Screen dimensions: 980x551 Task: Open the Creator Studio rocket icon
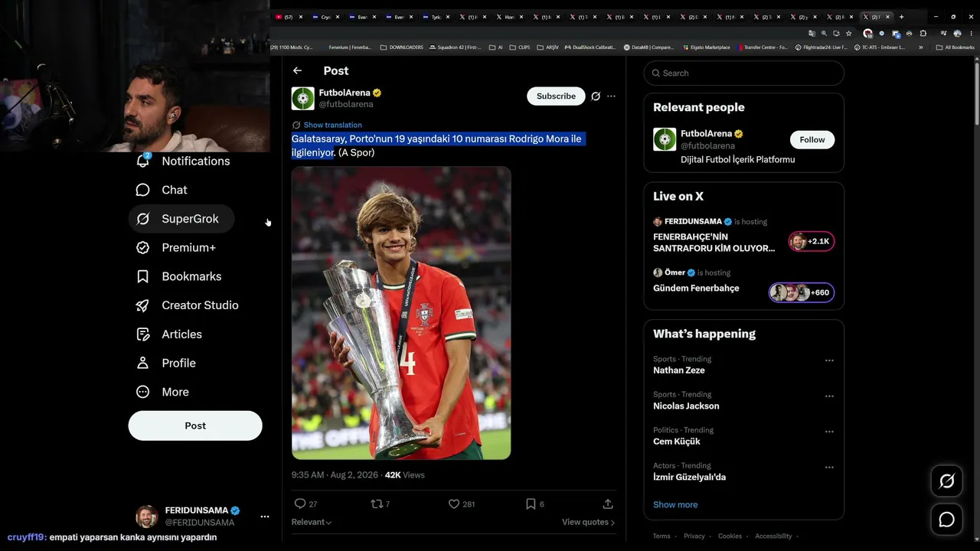click(x=142, y=305)
